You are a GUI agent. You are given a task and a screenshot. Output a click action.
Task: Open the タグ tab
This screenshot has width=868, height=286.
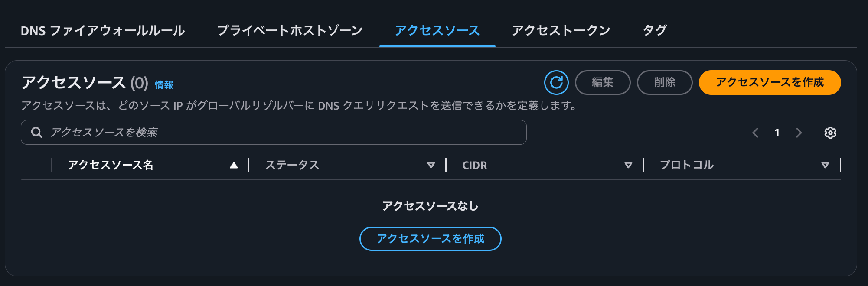click(655, 30)
